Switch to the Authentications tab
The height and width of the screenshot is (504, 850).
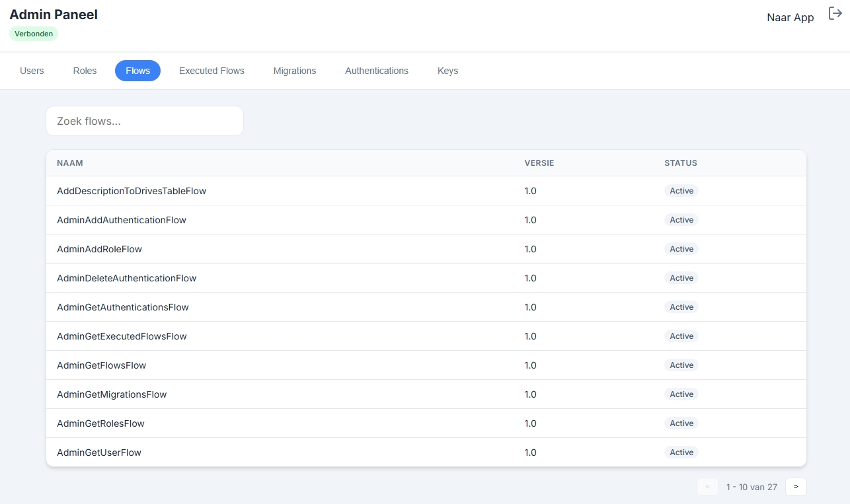(x=377, y=71)
